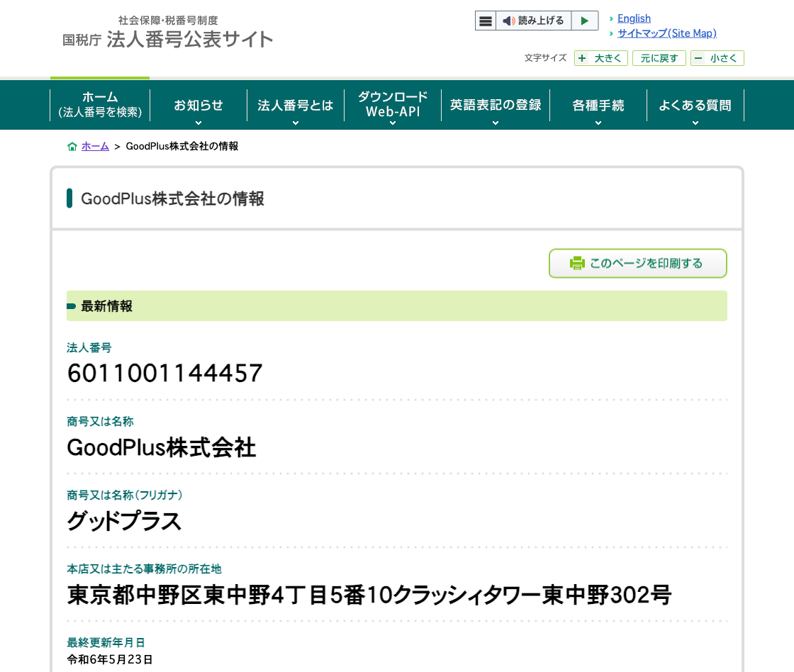This screenshot has width=794, height=672.
Task: Open the サイトマップ (Site Map) link
Action: point(667,33)
